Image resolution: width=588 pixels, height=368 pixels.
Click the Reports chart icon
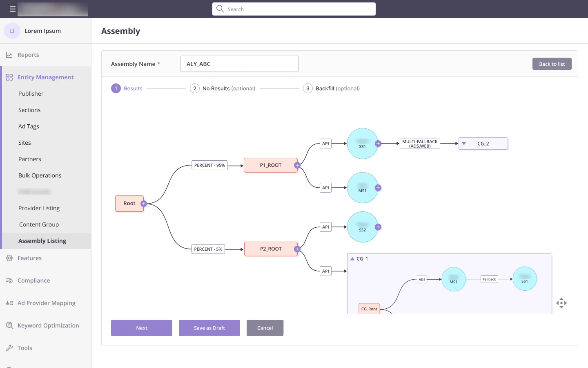coord(9,55)
